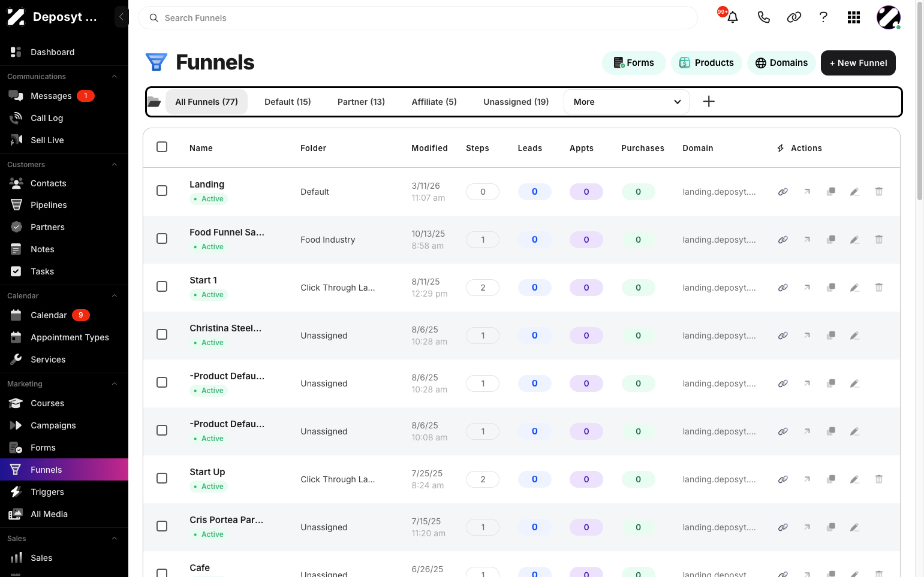This screenshot has width=924, height=577.
Task: Click the Search Funnels input field
Action: (x=418, y=18)
